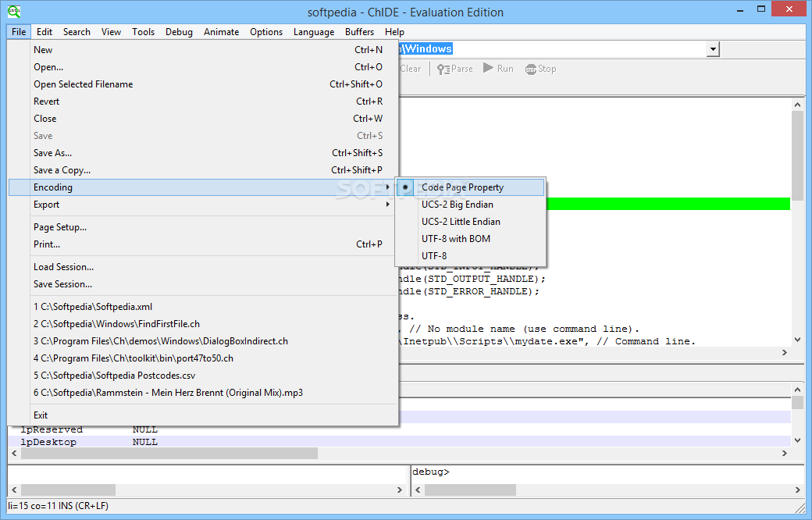Choose Exit from File menu
The height and width of the screenshot is (520, 812).
[202, 415]
